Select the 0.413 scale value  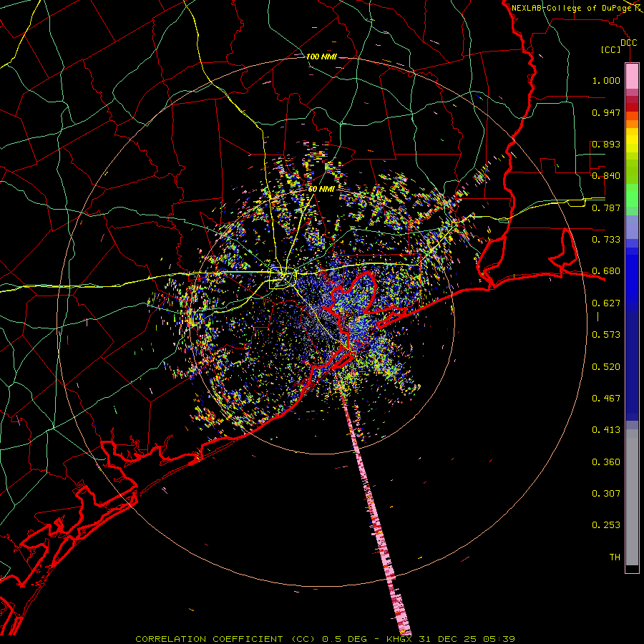tap(606, 430)
